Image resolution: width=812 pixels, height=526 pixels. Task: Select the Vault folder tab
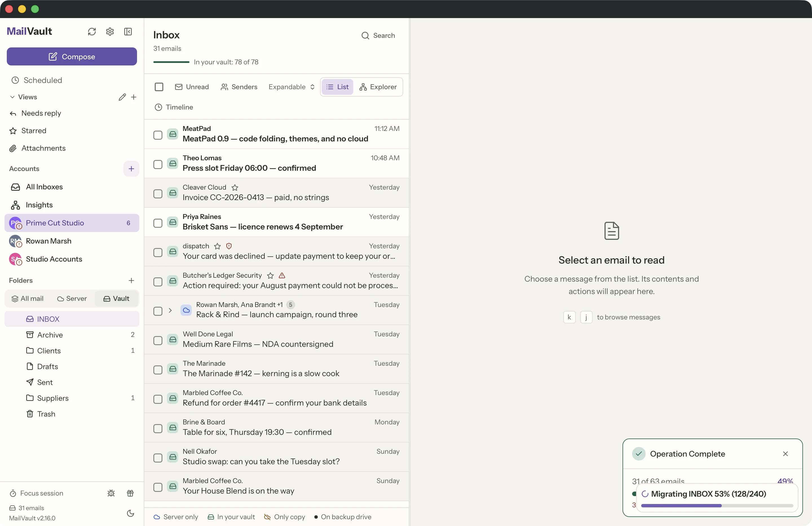point(116,299)
